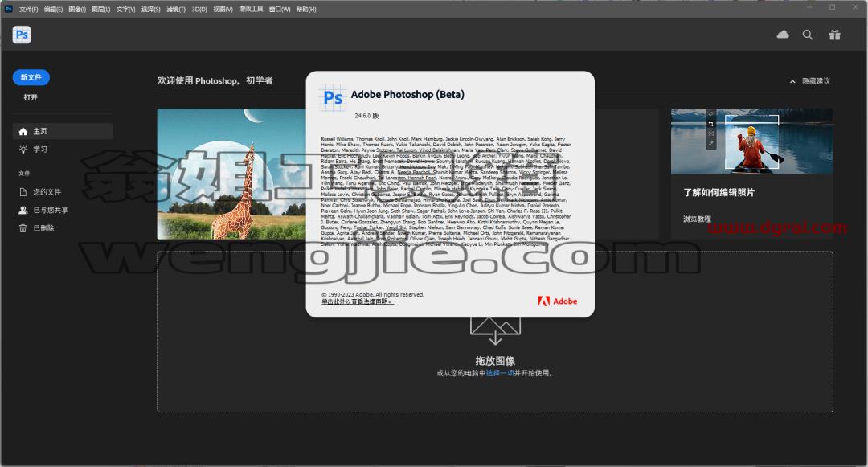Click the copyright 1990-2023 Adobe text
The height and width of the screenshot is (467, 868).
pyautogui.click(x=373, y=294)
